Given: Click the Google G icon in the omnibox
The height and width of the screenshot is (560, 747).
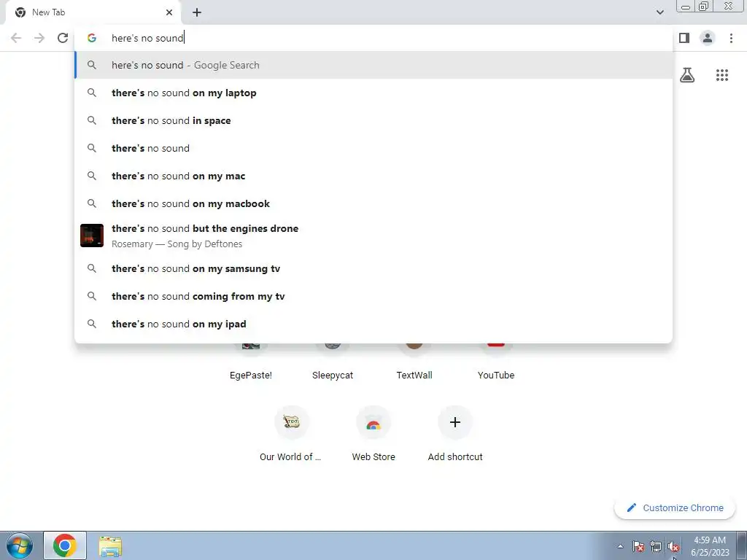Looking at the screenshot, I should tap(91, 38).
